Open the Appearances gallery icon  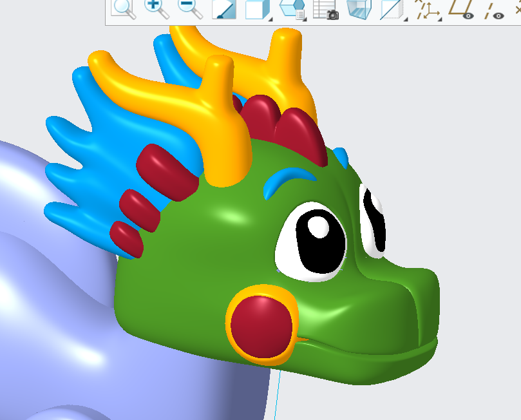click(292, 10)
